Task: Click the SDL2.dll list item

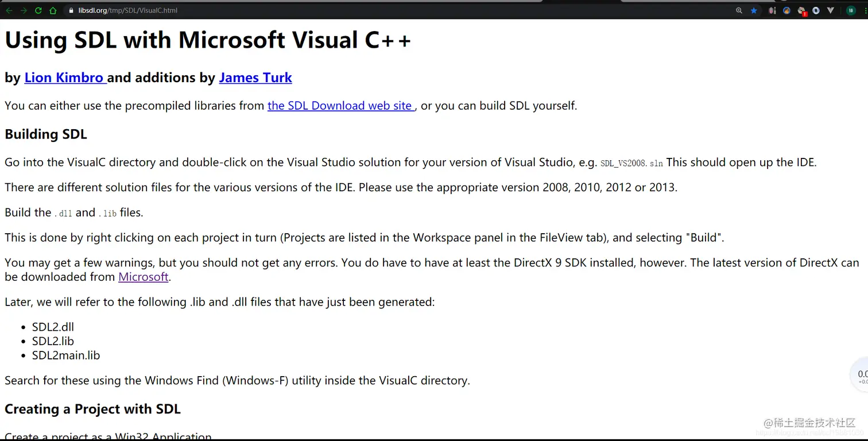Action: click(53, 327)
